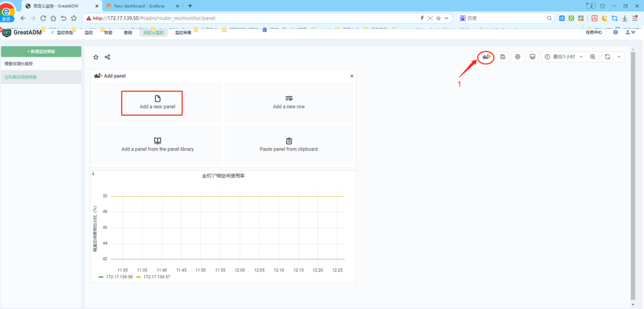Click the tab count '2' indicator
This screenshot has height=309, width=644.
pyautogui.click(x=592, y=6)
